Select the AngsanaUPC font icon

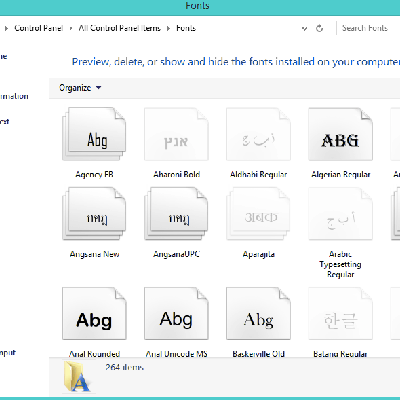pos(176,214)
